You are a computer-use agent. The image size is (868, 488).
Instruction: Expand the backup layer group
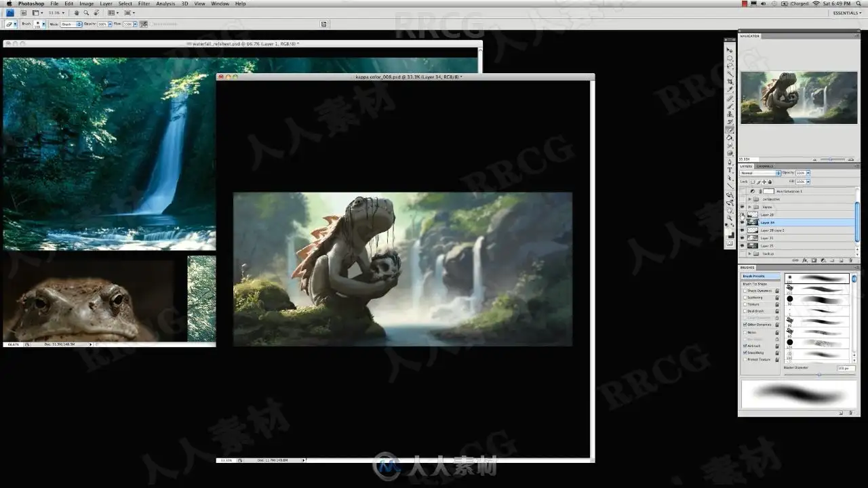click(749, 253)
